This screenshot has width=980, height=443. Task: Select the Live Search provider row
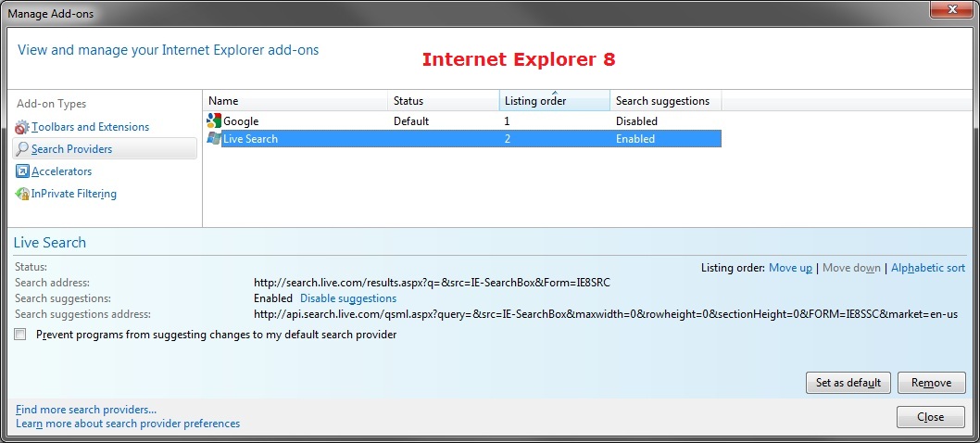point(463,139)
